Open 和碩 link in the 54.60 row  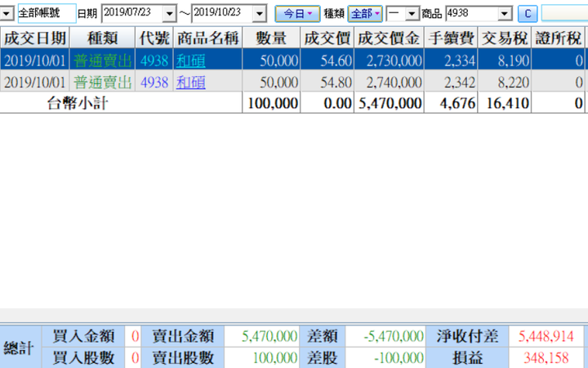[x=191, y=61]
